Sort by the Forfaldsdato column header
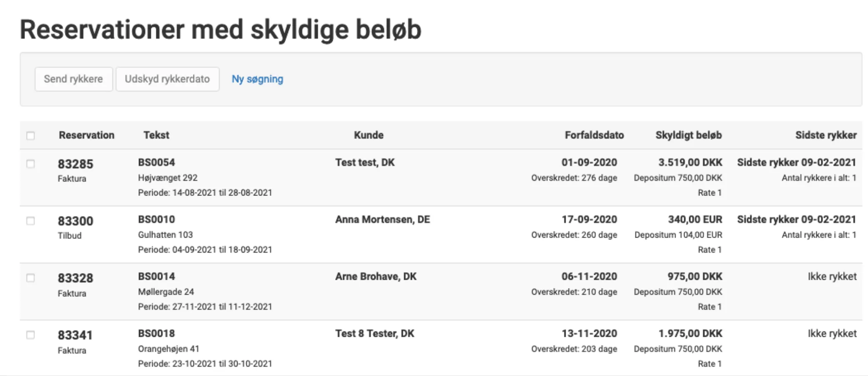The height and width of the screenshot is (376, 868). pyautogui.click(x=594, y=135)
